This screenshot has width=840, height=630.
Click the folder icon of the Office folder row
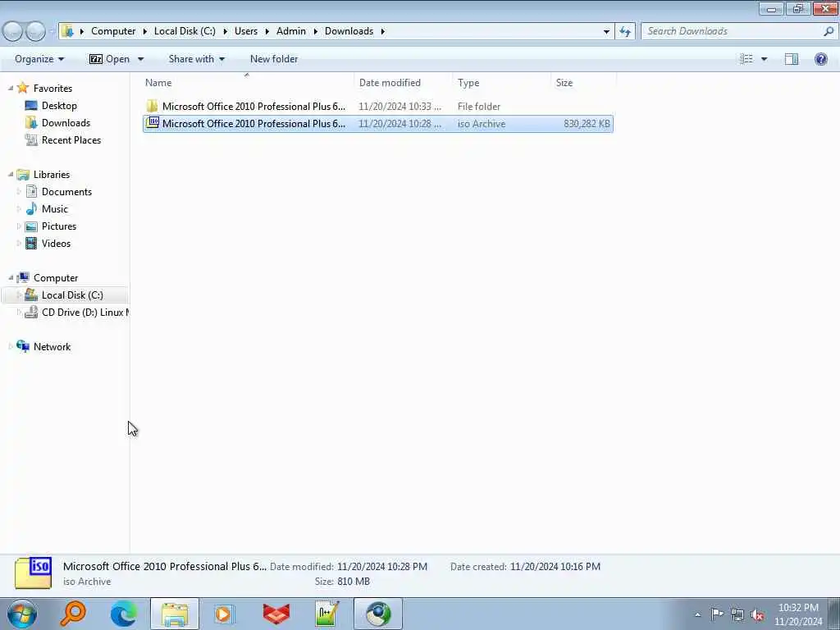[x=152, y=106]
